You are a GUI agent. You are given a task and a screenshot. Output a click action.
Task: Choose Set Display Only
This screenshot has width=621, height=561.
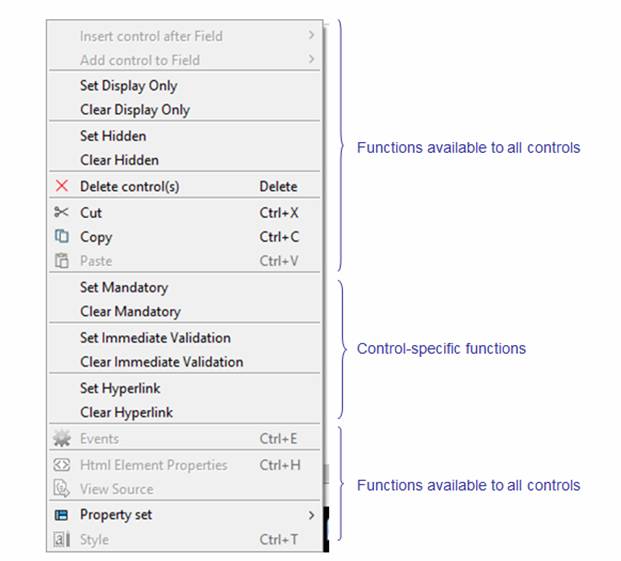128,86
